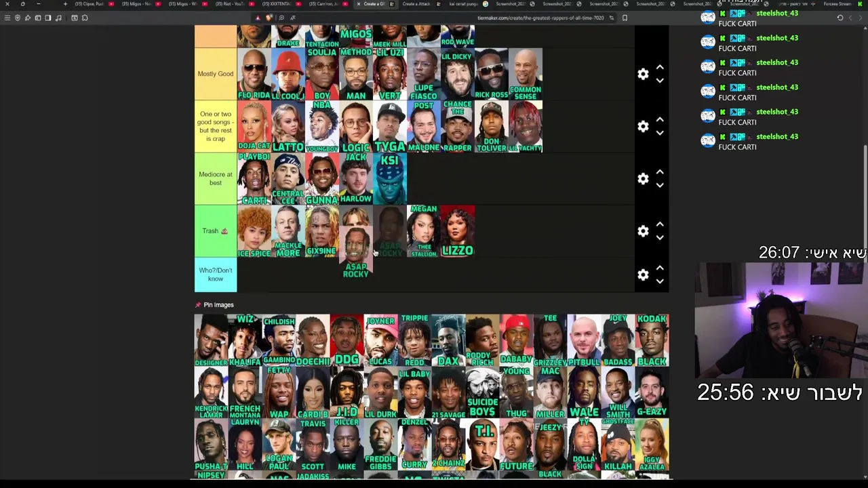
Task: Bookmark this page with bookmark icon
Action: click(625, 18)
